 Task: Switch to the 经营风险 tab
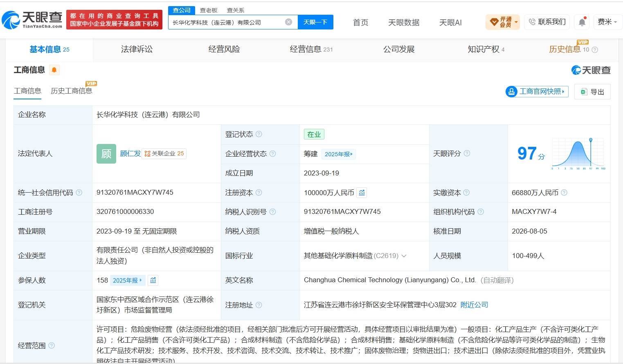pos(224,49)
